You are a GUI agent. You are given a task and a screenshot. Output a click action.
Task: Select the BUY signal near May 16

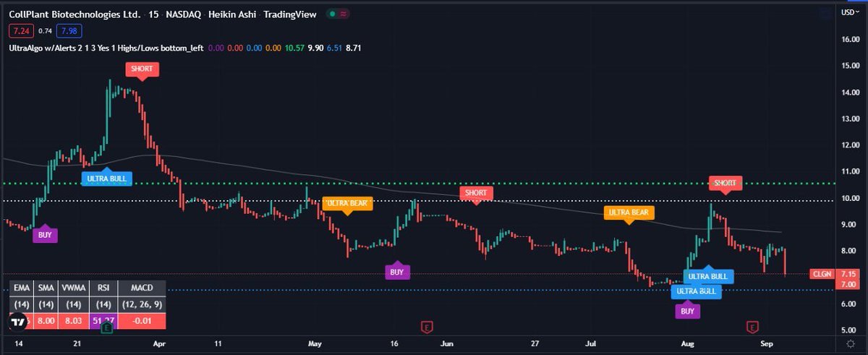tap(397, 271)
